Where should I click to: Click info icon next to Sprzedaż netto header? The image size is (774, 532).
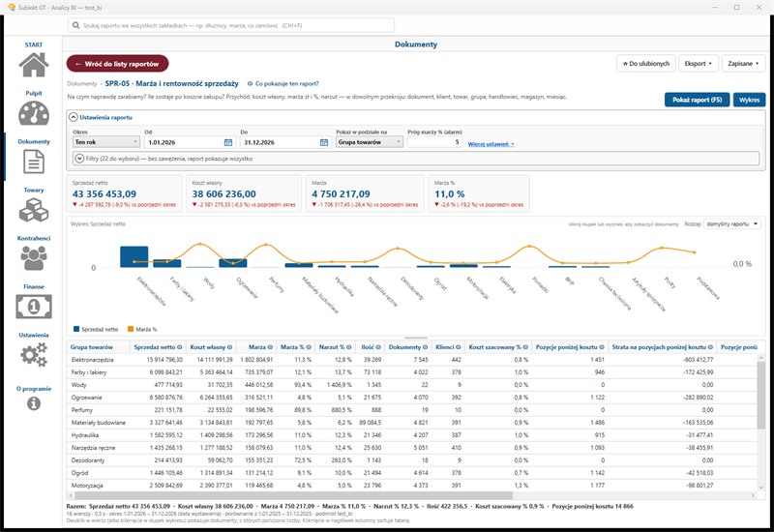(x=180, y=347)
